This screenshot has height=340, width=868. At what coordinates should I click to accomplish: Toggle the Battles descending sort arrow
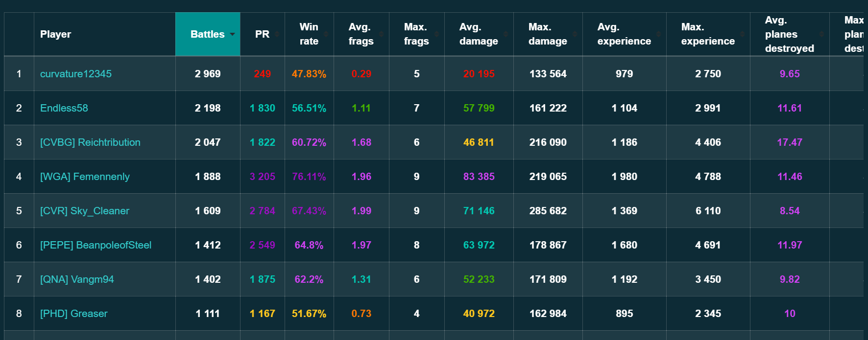(233, 34)
